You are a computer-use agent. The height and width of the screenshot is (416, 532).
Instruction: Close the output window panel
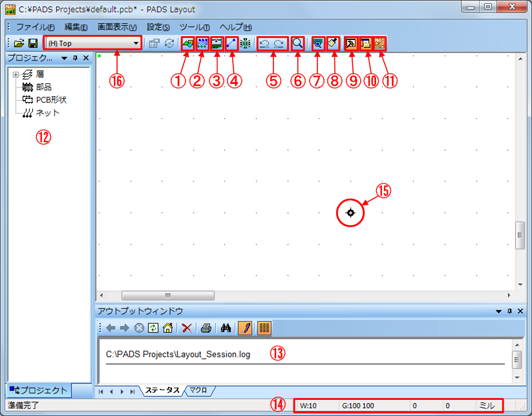[x=520, y=311]
